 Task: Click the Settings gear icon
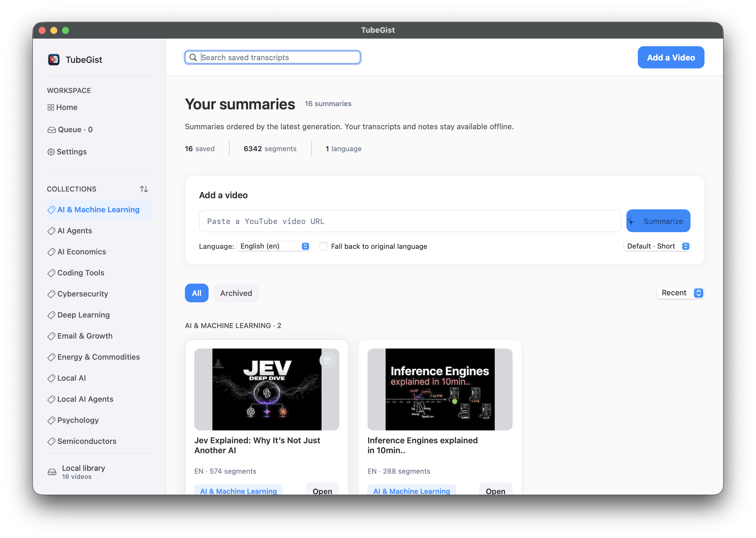[51, 152]
